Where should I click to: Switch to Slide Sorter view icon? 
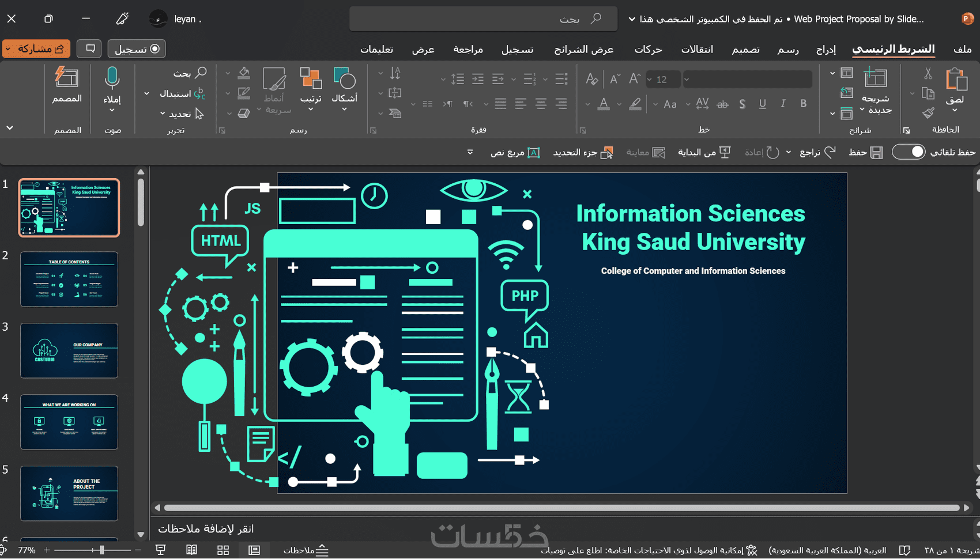point(223,550)
